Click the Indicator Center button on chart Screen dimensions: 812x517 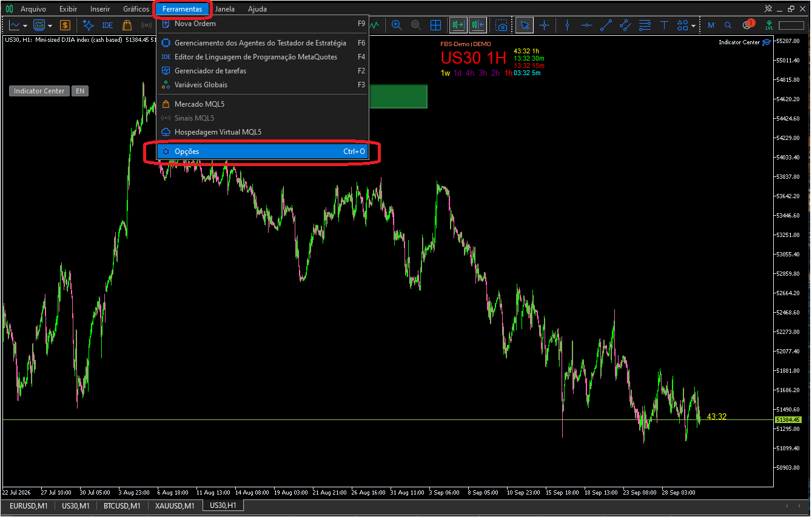(39, 91)
